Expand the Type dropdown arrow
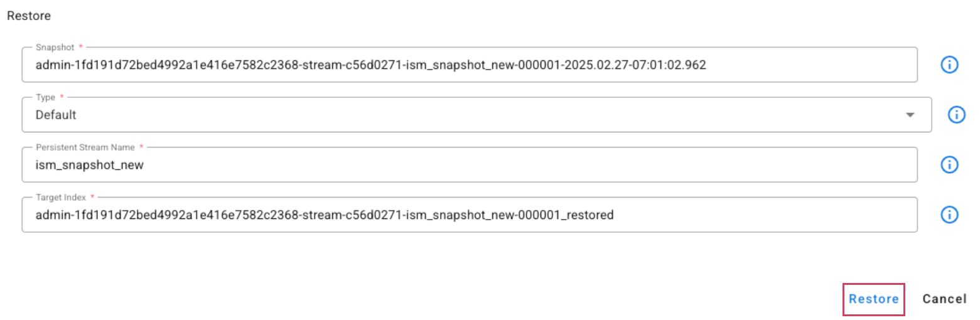Image resolution: width=980 pixels, height=320 pixels. [910, 115]
